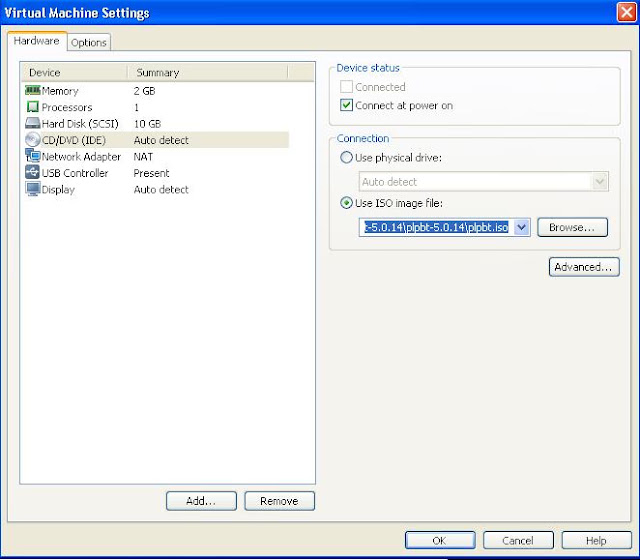The width and height of the screenshot is (640, 560).
Task: Uncheck Connect at power on
Action: tap(346, 105)
